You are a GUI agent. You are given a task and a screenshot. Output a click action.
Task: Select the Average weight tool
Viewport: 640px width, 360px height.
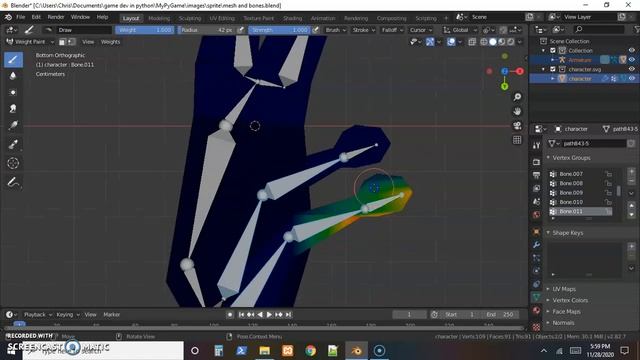(13, 92)
